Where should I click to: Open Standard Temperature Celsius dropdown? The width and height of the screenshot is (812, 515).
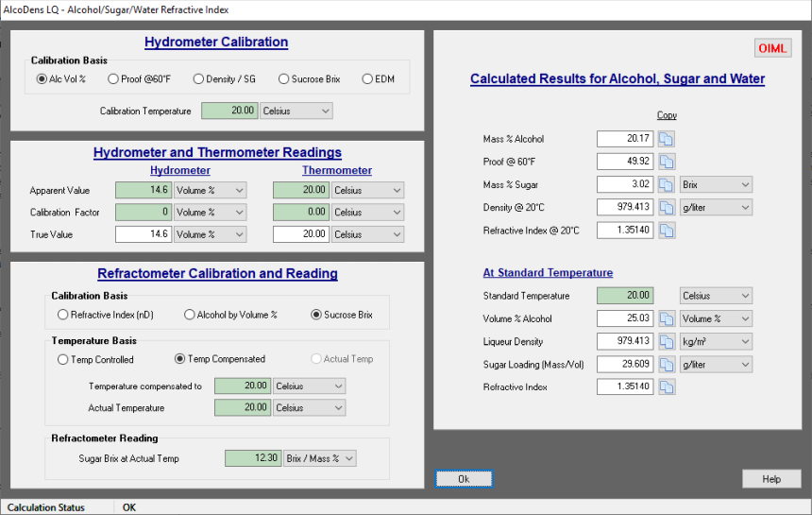click(x=716, y=296)
